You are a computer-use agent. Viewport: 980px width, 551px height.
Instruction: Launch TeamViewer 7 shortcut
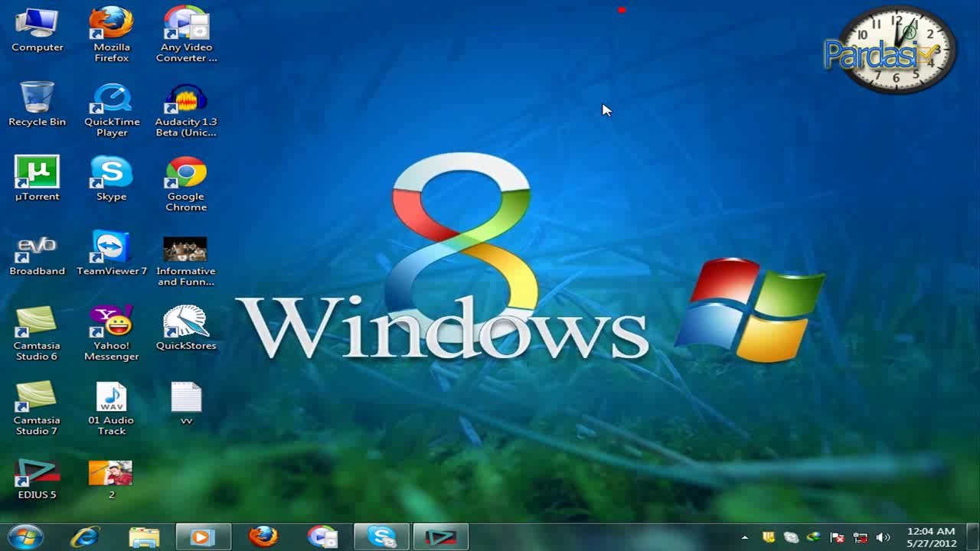pyautogui.click(x=112, y=254)
